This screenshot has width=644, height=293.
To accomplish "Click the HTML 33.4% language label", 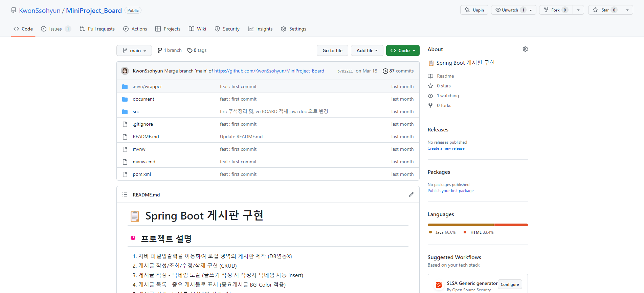I will click(x=479, y=232).
